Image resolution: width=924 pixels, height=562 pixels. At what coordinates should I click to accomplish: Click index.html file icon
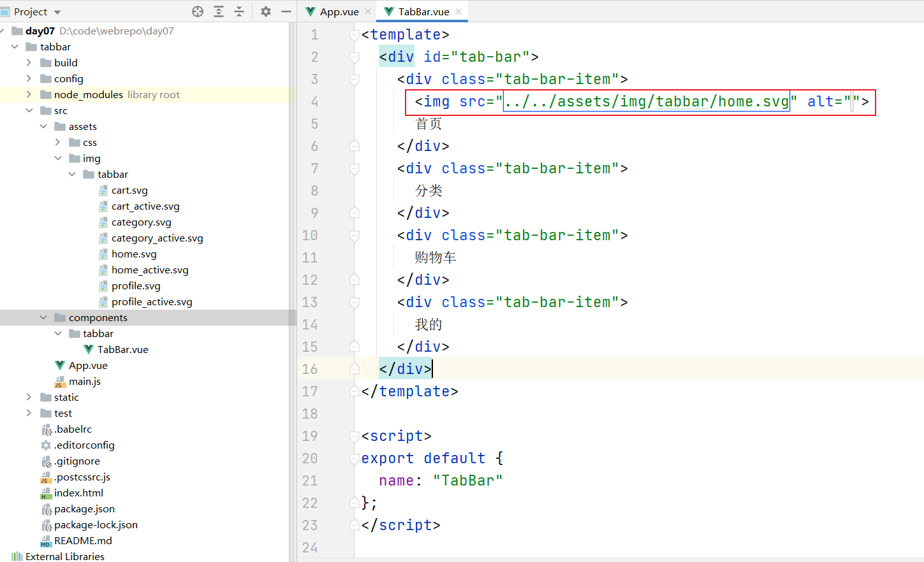tap(46, 493)
